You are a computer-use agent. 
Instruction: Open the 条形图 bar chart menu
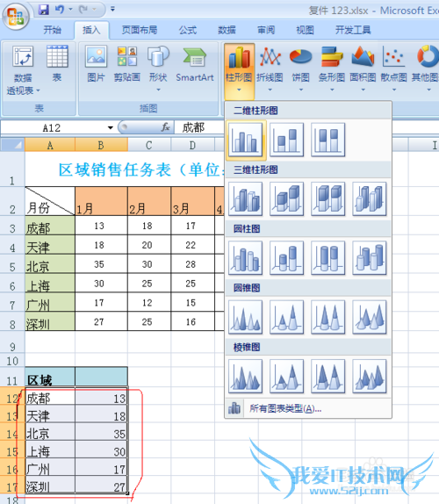[x=332, y=69]
